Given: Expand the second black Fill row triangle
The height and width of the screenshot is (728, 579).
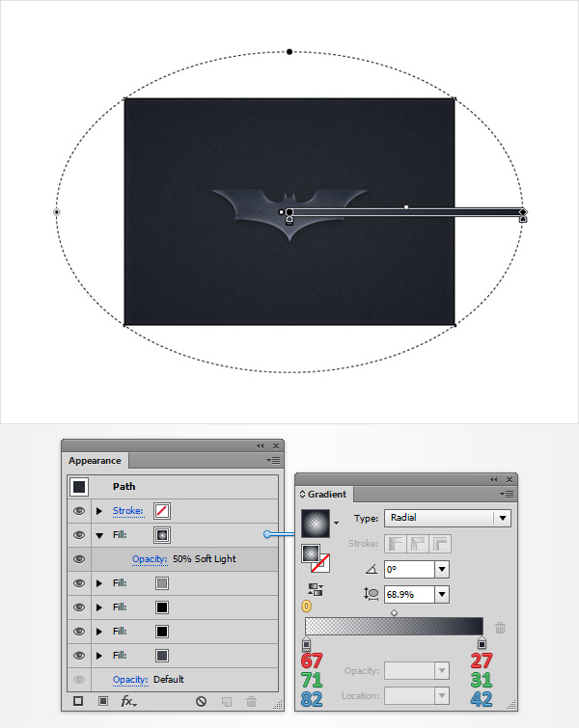Looking at the screenshot, I should click(x=99, y=632).
